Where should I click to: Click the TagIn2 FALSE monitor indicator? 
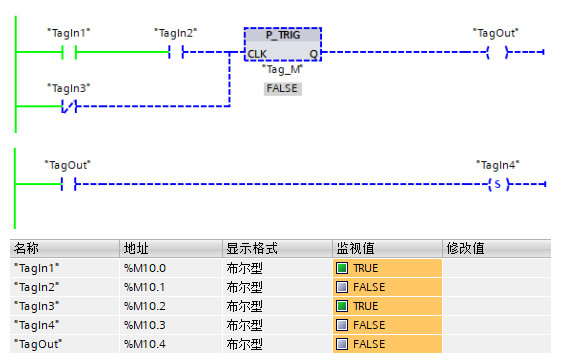342,287
